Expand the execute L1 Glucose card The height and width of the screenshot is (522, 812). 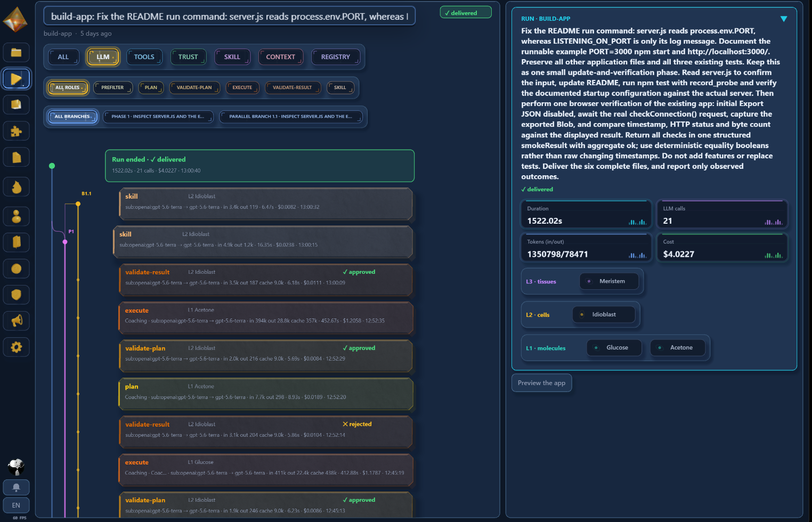coord(266,470)
